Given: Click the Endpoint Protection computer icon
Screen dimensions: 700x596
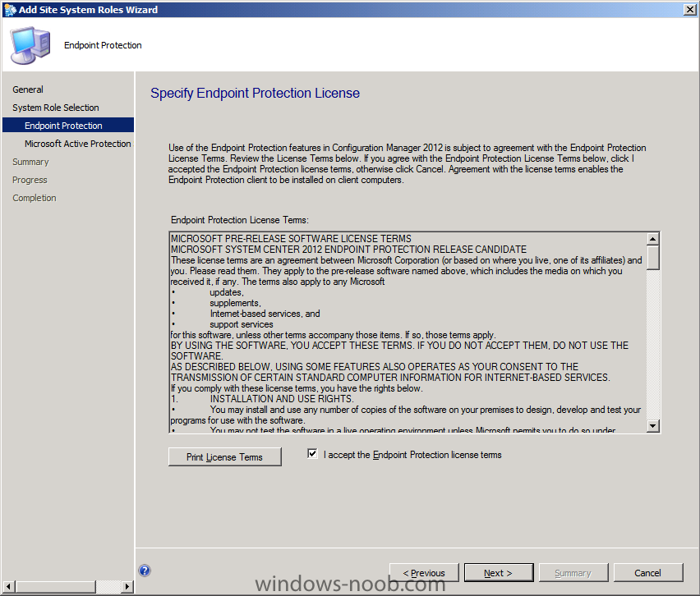Looking at the screenshot, I should tap(30, 45).
